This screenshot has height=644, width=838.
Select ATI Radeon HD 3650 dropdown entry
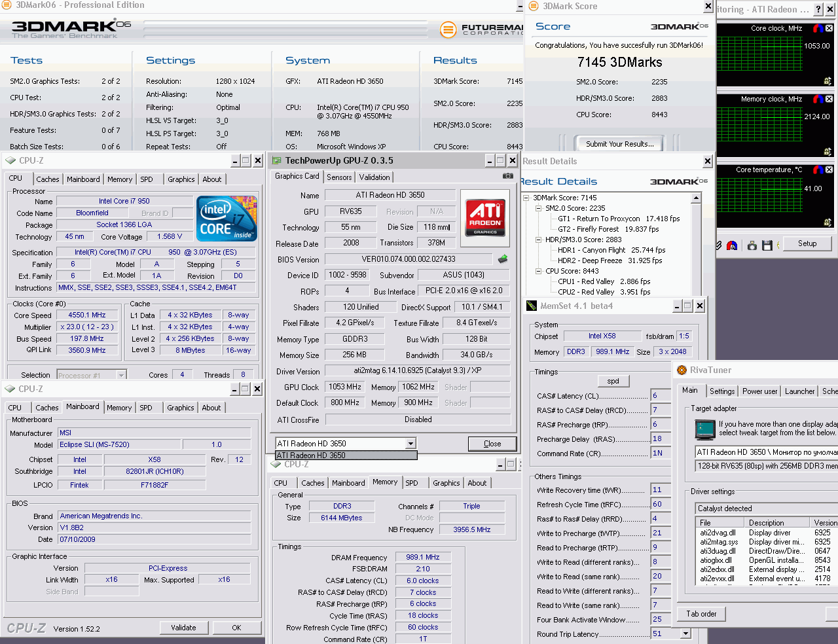(346, 456)
